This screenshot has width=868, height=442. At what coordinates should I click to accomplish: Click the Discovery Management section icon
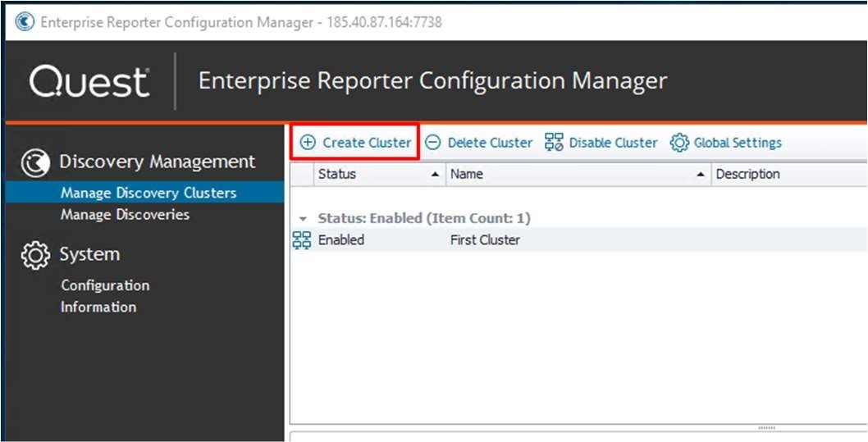pyautogui.click(x=35, y=163)
